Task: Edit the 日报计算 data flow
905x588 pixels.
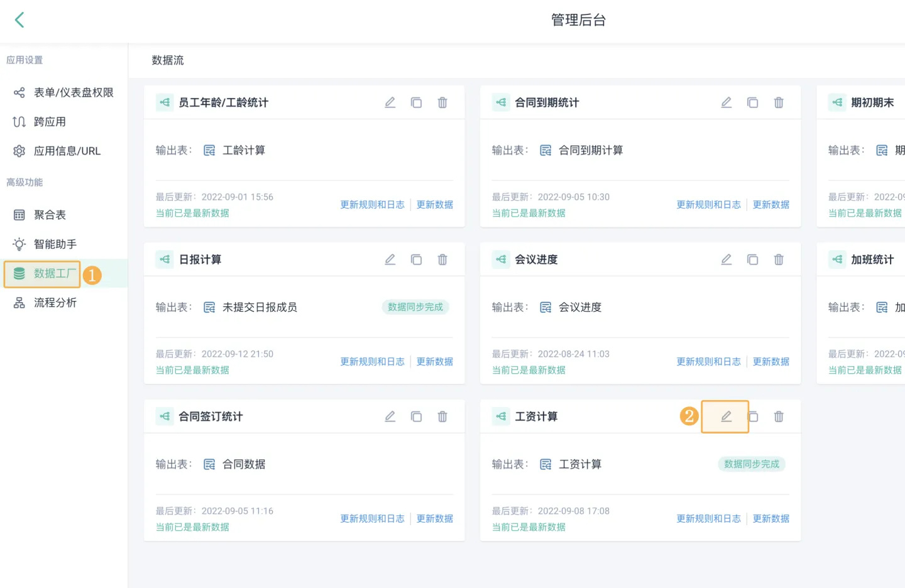Action: [x=390, y=259]
